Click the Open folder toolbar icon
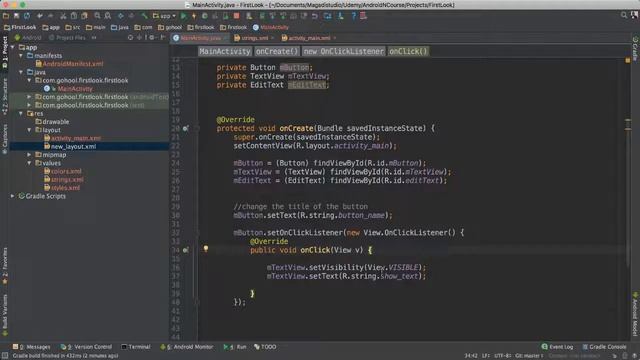 point(6,16)
